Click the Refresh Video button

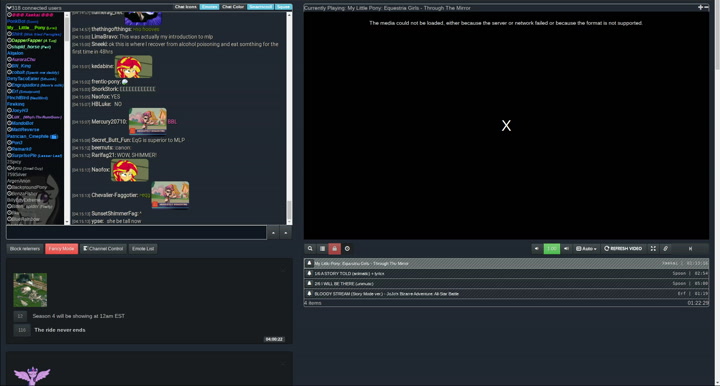coord(623,249)
